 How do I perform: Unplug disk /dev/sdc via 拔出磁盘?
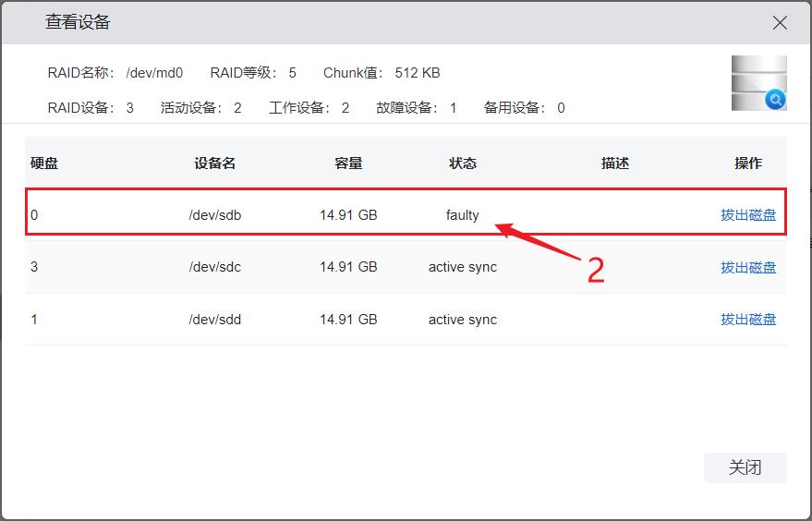point(748,268)
